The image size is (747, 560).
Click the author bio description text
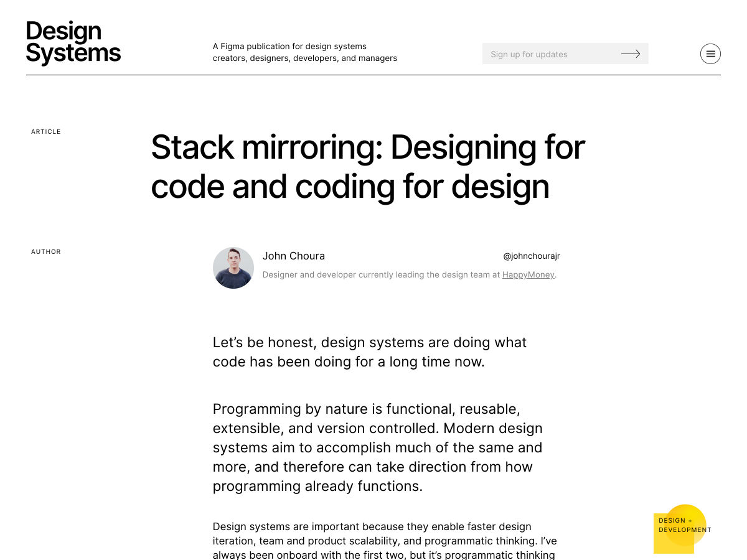click(x=410, y=274)
